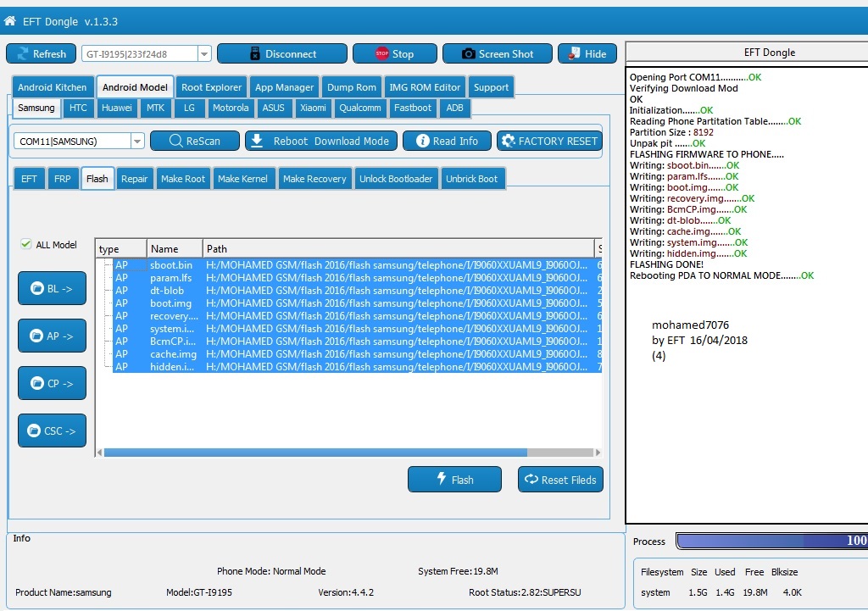Select the HTC brand tab

pos(78,108)
